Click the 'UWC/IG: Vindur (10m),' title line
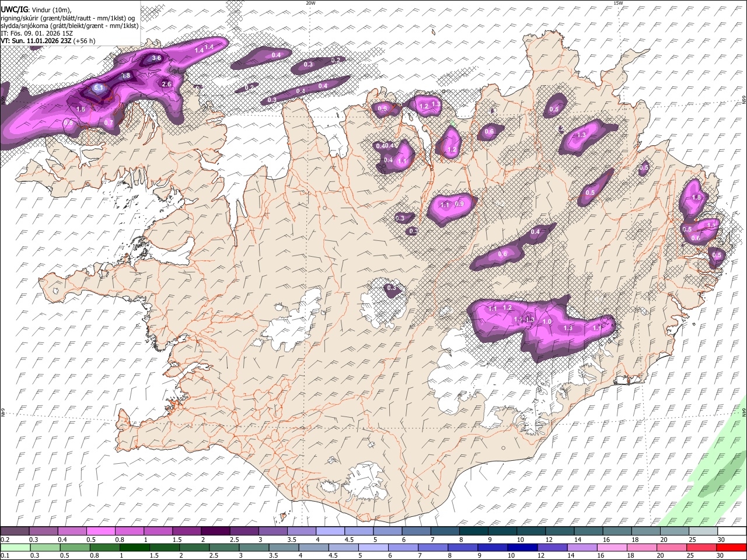The height and width of the screenshot is (560, 747). click(36, 10)
